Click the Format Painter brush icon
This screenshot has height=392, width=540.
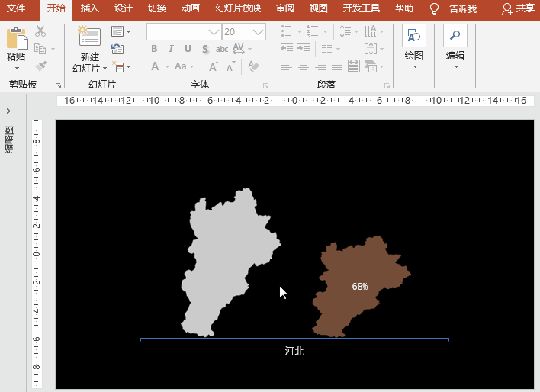coord(40,66)
